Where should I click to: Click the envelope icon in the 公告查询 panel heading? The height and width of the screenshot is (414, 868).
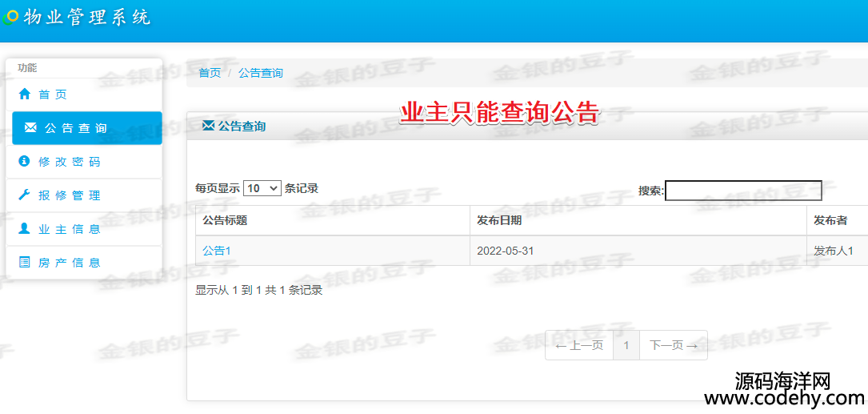pos(209,126)
